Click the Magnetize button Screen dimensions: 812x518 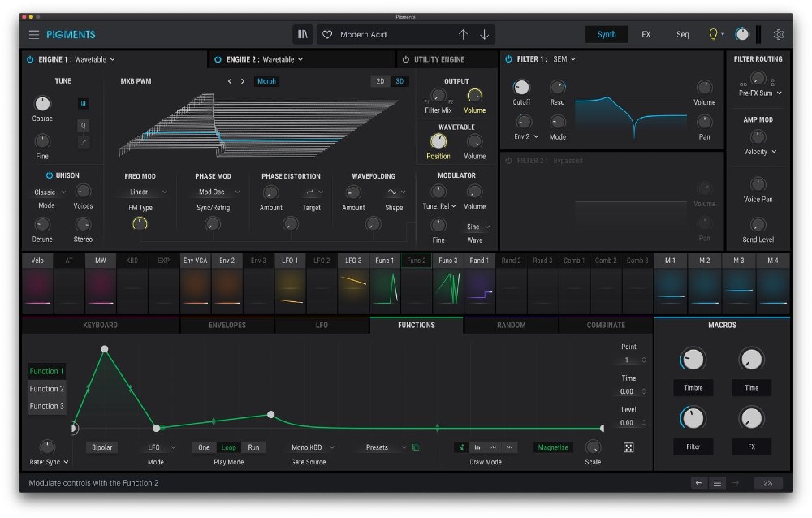(552, 447)
